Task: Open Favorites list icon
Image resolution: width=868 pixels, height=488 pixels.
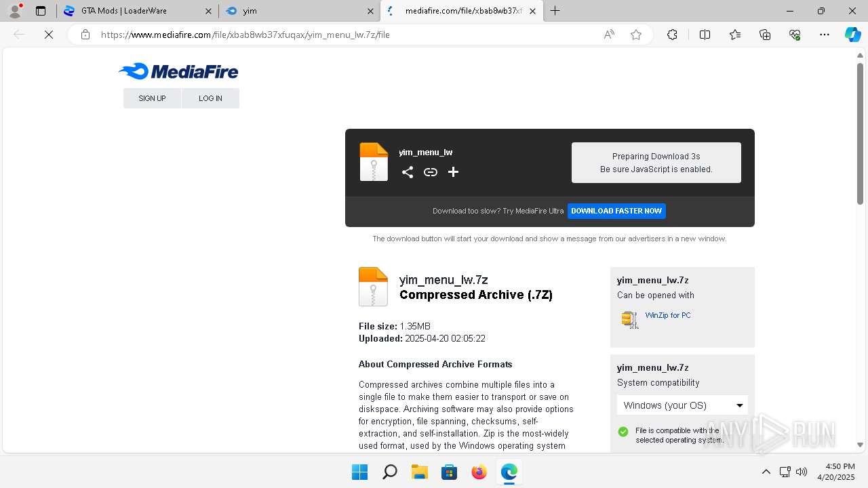Action: pyautogui.click(x=735, y=35)
